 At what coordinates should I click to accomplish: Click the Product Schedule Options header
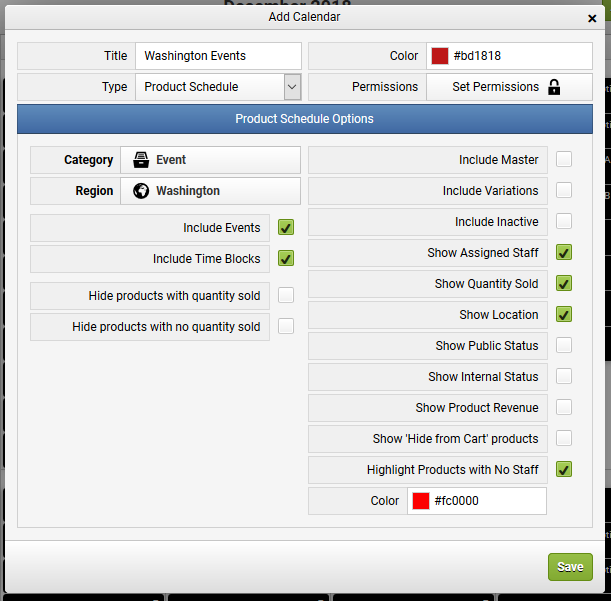[x=305, y=119]
